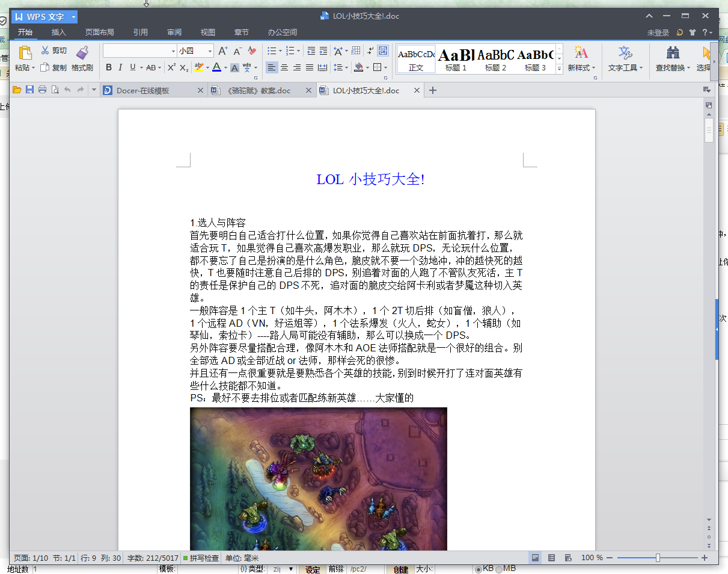Screen dimensions: 728x574
Task: Click the Copy (复制) button
Action: click(x=54, y=67)
